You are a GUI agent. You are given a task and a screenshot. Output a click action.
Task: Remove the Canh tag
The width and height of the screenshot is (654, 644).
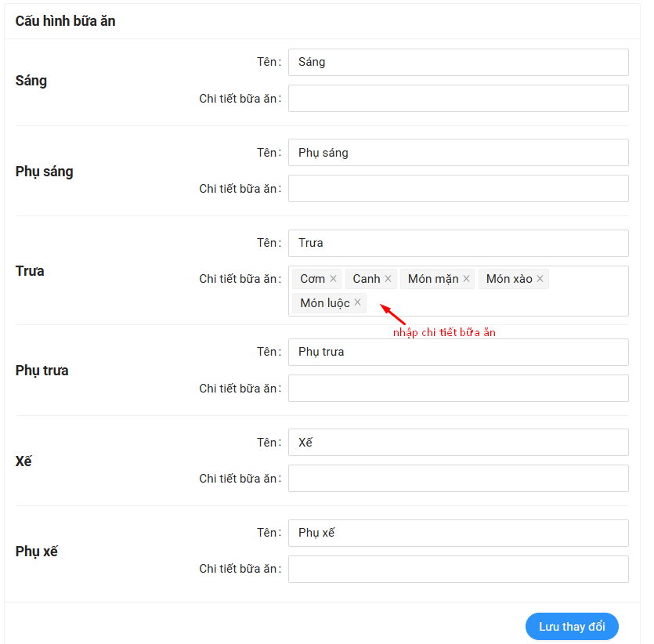click(x=388, y=279)
